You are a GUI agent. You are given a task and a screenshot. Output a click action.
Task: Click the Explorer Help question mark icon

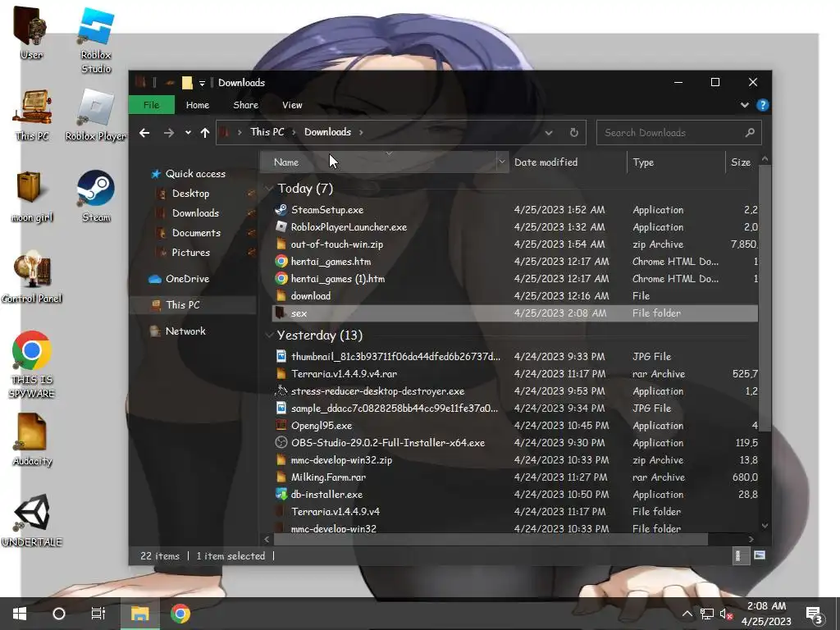762,105
